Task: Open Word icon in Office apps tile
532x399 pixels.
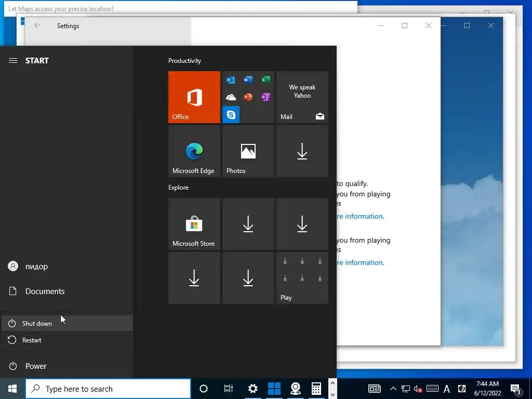Action: pos(248,79)
